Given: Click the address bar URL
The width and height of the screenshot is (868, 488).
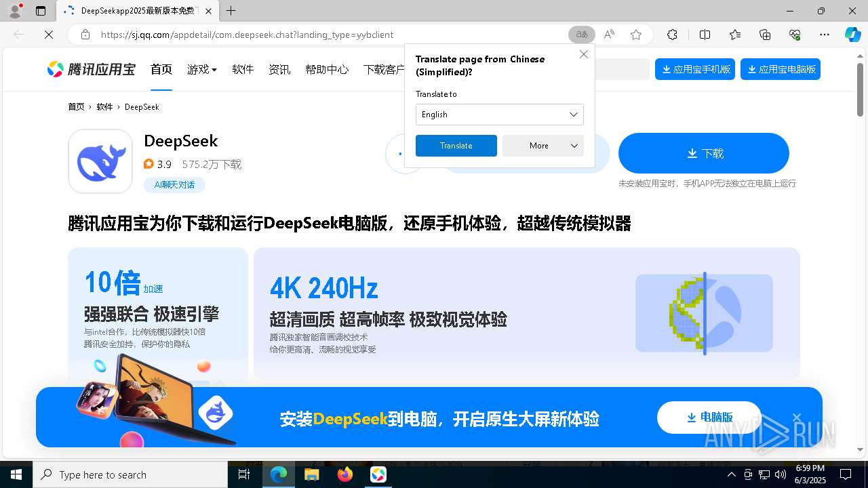Looking at the screenshot, I should [x=247, y=35].
